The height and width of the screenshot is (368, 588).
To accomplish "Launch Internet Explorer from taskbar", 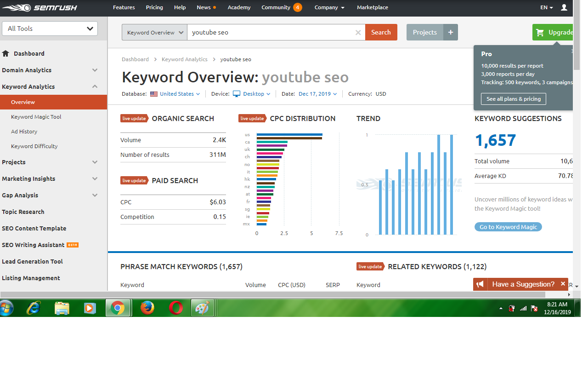I will point(34,308).
